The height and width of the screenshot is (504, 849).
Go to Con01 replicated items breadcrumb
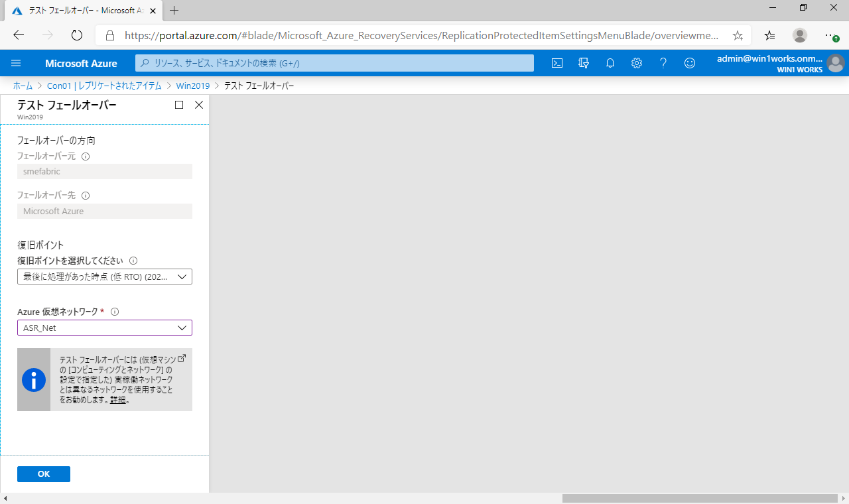pos(105,86)
